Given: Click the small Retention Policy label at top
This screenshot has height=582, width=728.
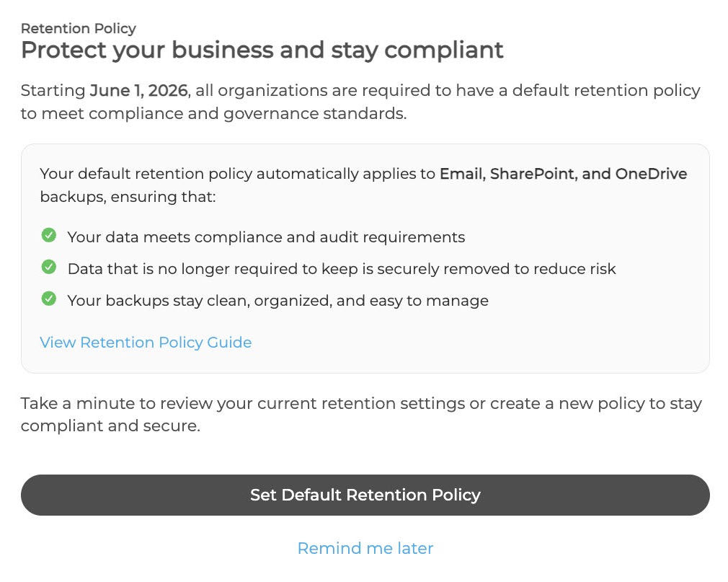Looking at the screenshot, I should tap(78, 29).
